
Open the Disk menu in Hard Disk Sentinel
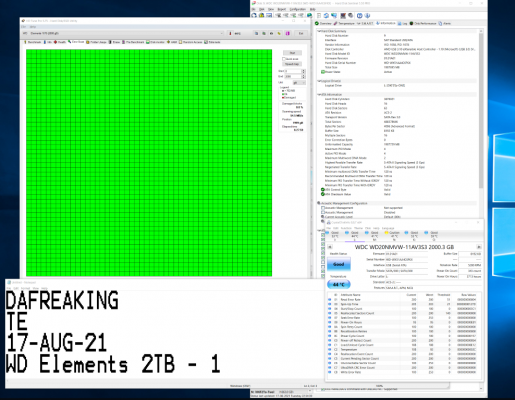click(262, 9)
